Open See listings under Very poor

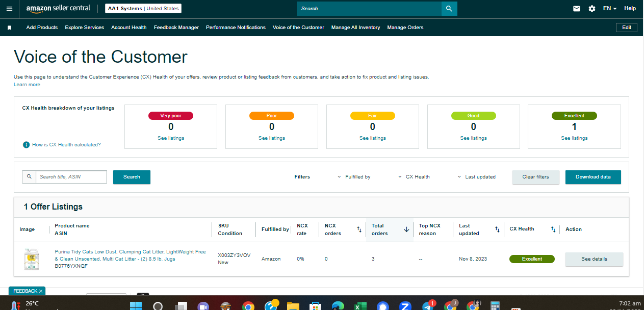point(171,138)
